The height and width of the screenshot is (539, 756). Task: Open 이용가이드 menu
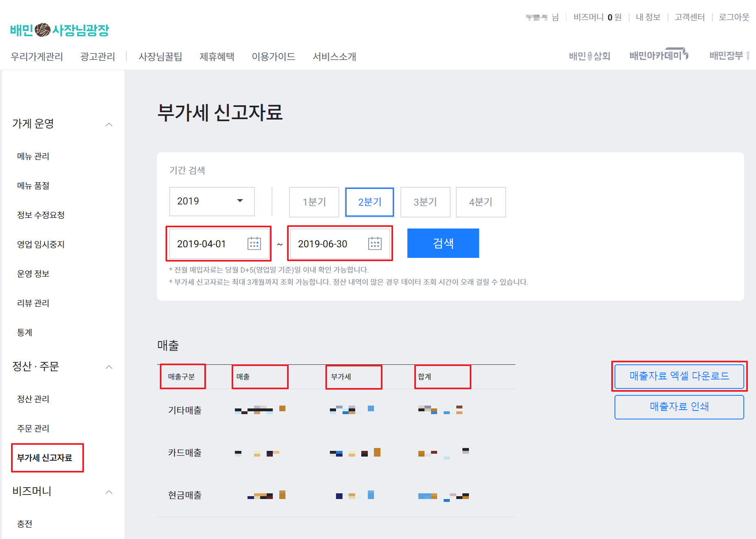(x=273, y=57)
